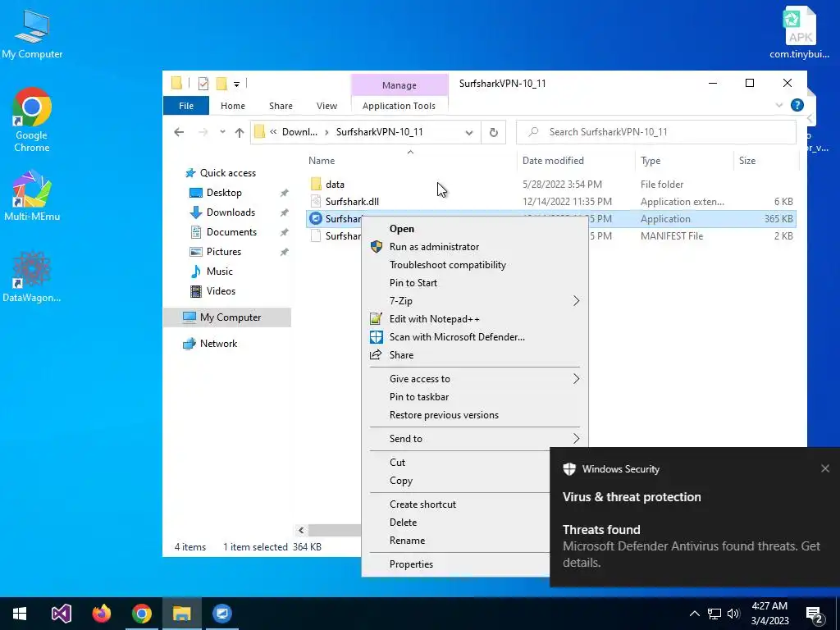The width and height of the screenshot is (840, 630).
Task: Open DataWagon desktop shortcut
Action: pyautogui.click(x=32, y=276)
